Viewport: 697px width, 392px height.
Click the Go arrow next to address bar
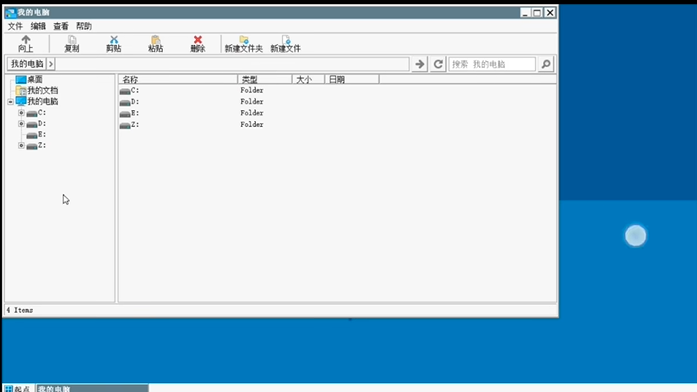click(x=420, y=64)
